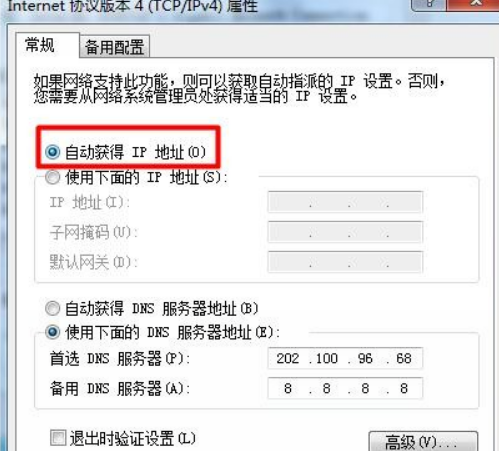Click the 备用 DNS 服务器 address field

click(345, 388)
